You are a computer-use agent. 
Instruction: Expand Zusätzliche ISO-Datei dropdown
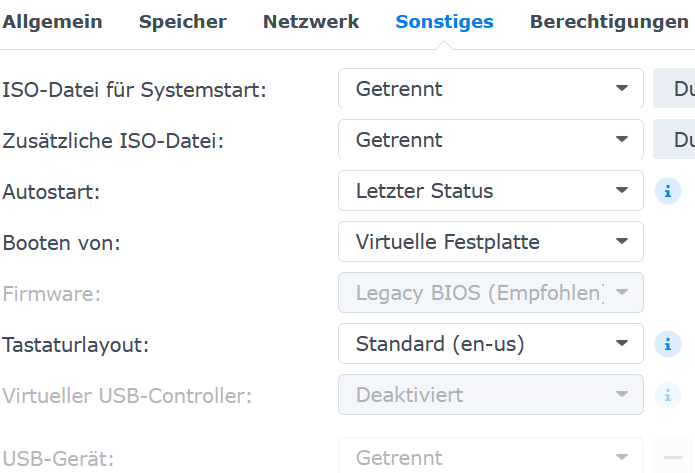point(490,140)
